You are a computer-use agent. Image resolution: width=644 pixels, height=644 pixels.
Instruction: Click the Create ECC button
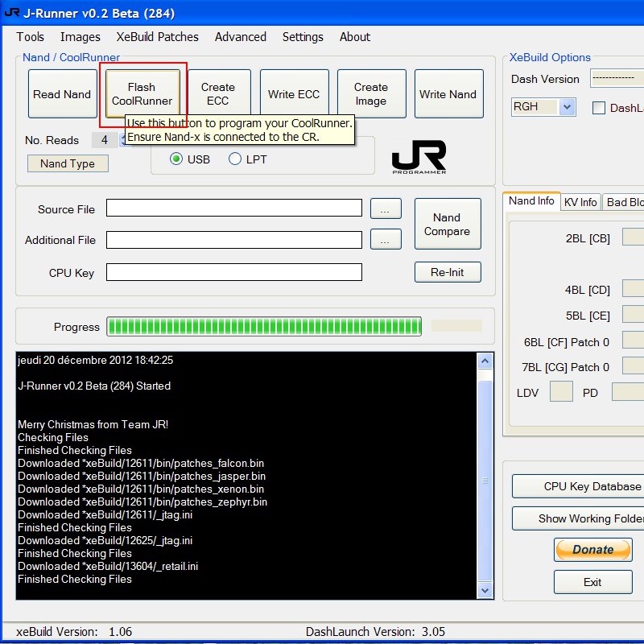pos(218,93)
